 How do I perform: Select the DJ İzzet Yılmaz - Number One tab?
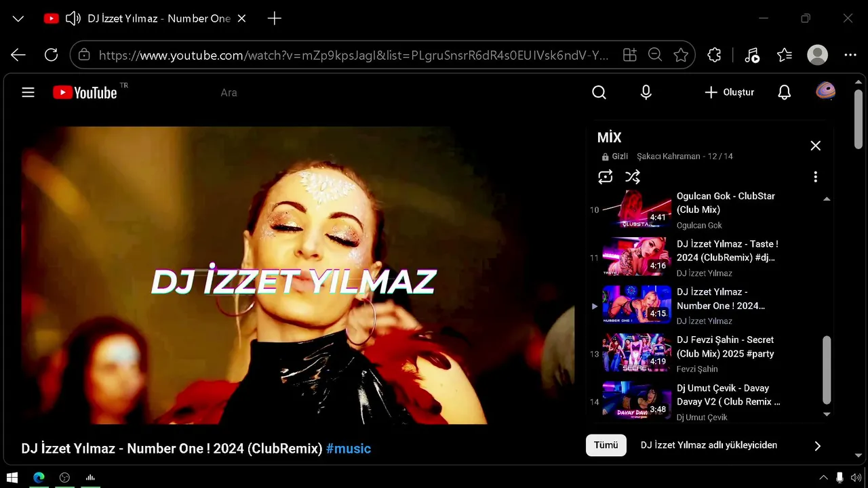[144, 18]
